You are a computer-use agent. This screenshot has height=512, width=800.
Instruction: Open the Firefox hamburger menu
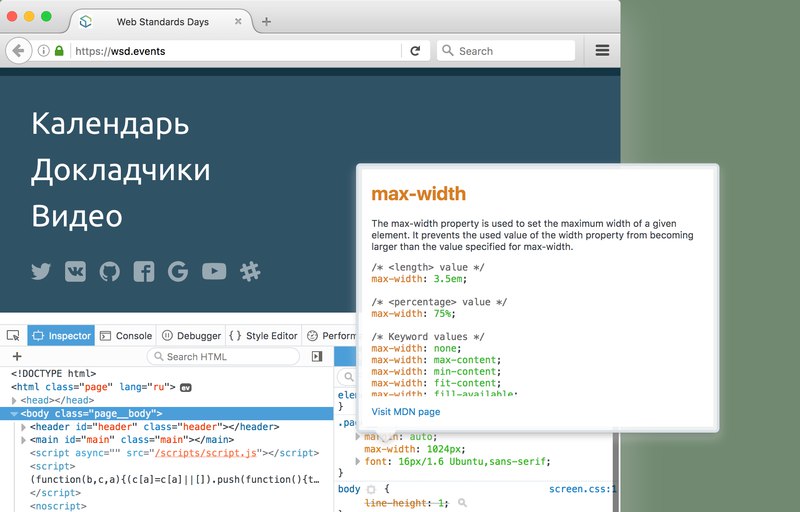click(x=603, y=50)
